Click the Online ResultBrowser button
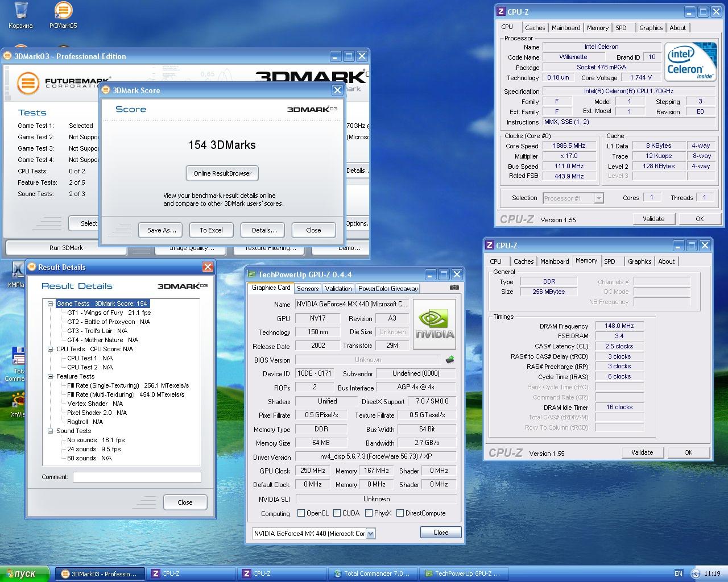Viewport: 728px width, 582px height. pos(222,173)
